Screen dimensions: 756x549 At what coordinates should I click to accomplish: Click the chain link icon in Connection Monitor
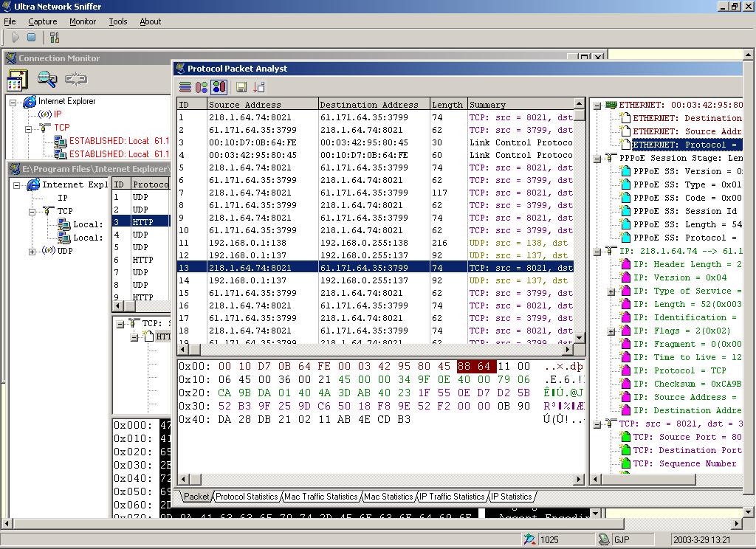[x=75, y=79]
